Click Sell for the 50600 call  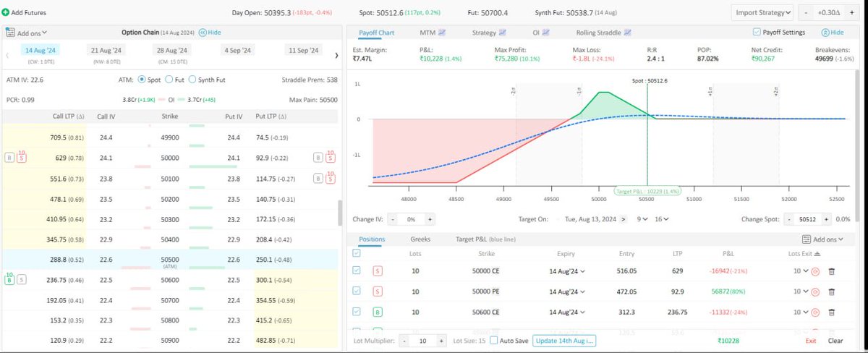20,278
